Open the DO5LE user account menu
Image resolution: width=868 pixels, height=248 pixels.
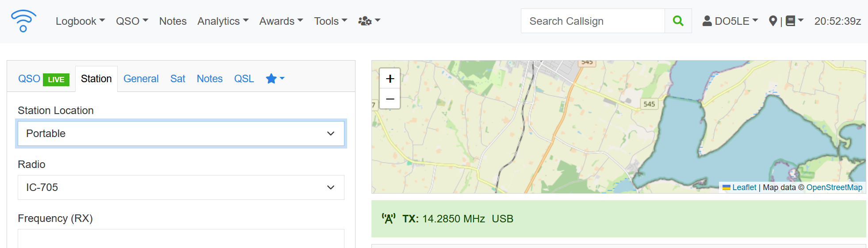click(730, 21)
